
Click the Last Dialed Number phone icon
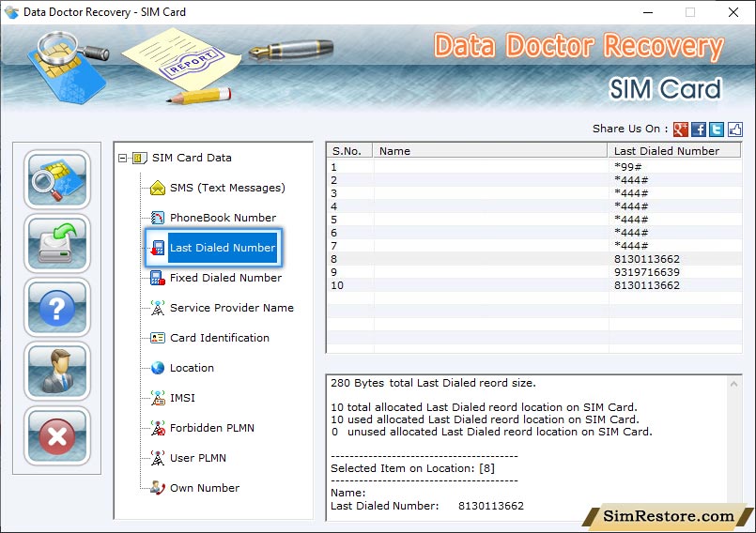click(x=158, y=248)
